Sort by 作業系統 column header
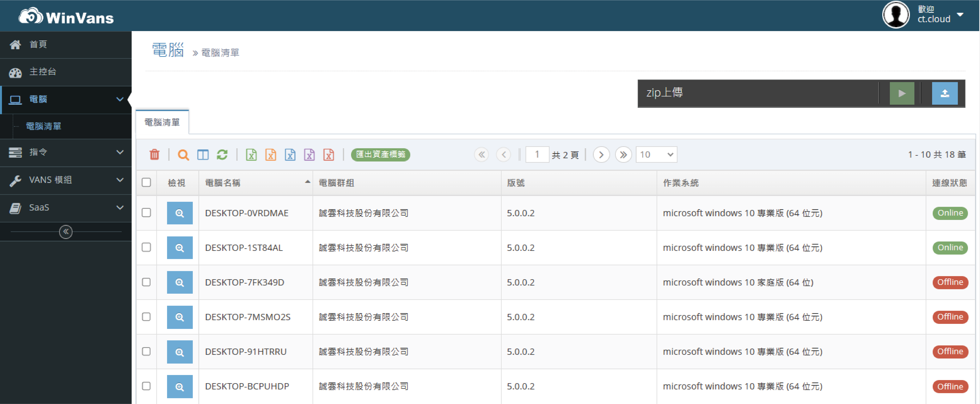Screen dimensions: 980x404 (x=791, y=183)
